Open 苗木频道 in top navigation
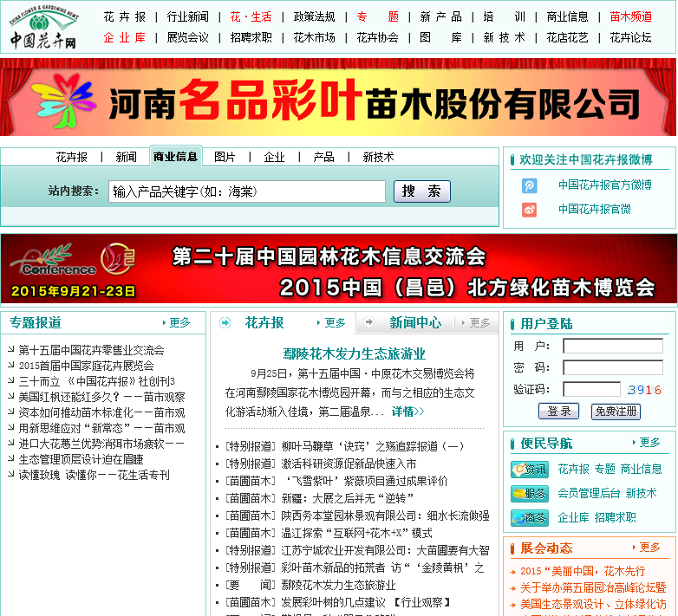The width and height of the screenshot is (678, 616). point(630,16)
